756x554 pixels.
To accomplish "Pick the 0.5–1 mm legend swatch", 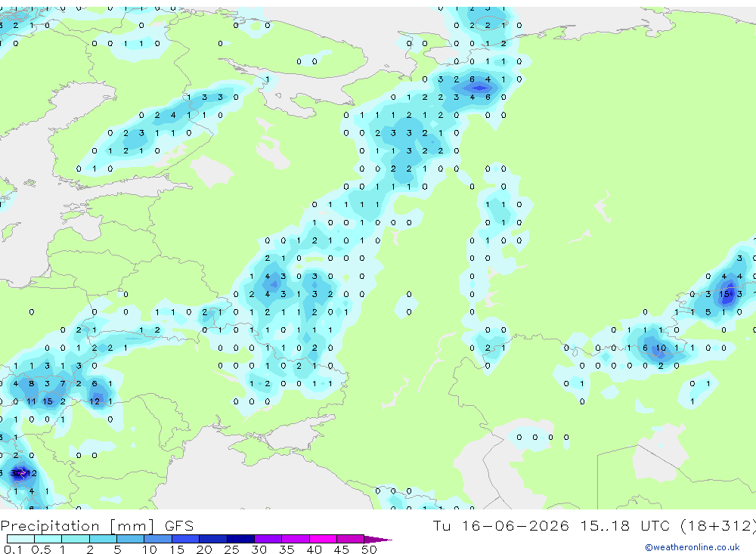I will click(48, 539).
